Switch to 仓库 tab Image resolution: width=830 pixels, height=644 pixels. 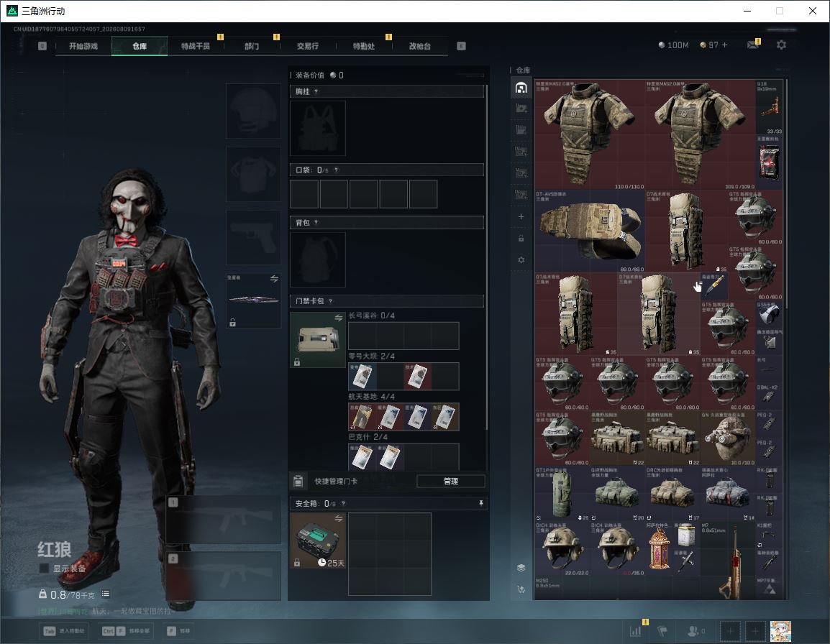(x=140, y=46)
